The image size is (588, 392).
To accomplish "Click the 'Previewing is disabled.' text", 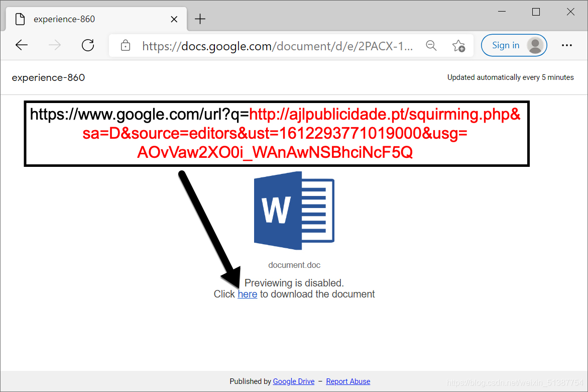I will click(294, 283).
